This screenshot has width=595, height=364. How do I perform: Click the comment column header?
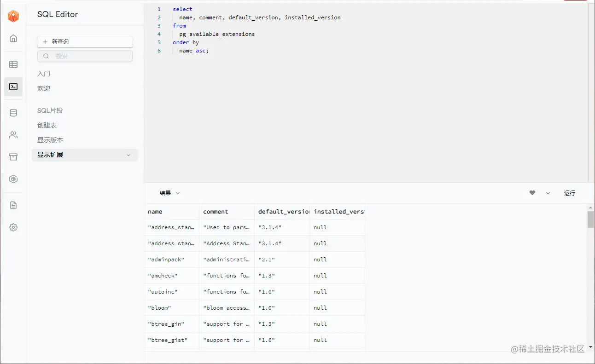pos(227,212)
